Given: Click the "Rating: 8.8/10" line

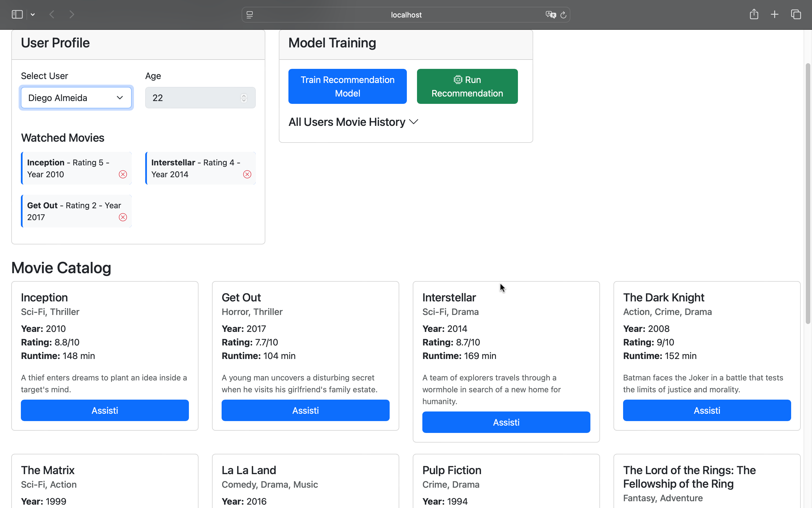Looking at the screenshot, I should (50, 342).
